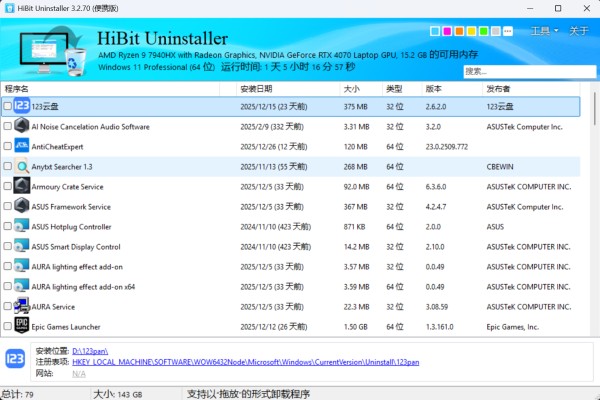Viewport: 600px width, 400px height.
Task: Click the AURA Service icon
Action: [22, 306]
